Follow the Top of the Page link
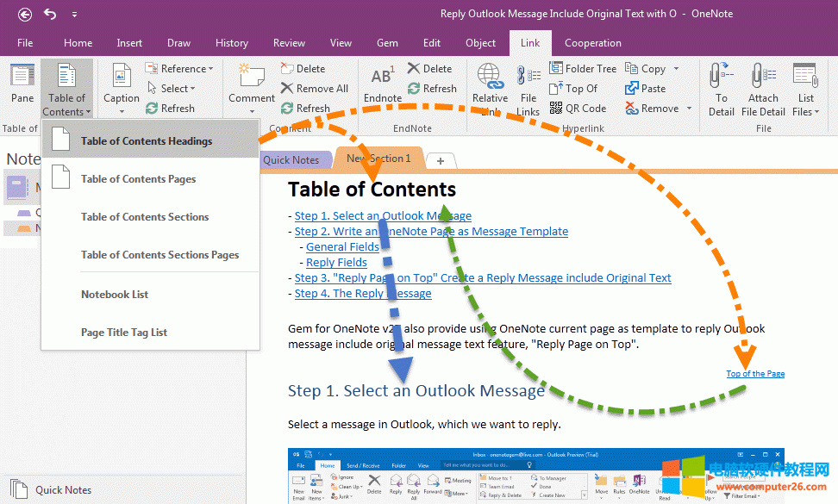 [755, 374]
